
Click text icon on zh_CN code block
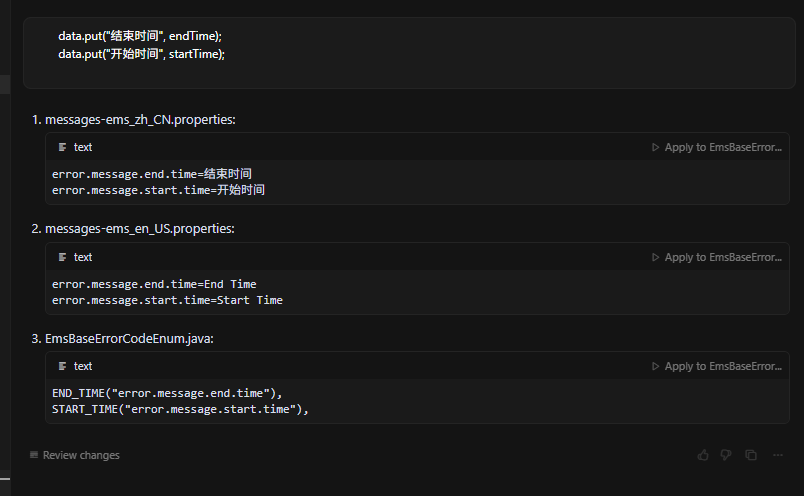point(63,147)
